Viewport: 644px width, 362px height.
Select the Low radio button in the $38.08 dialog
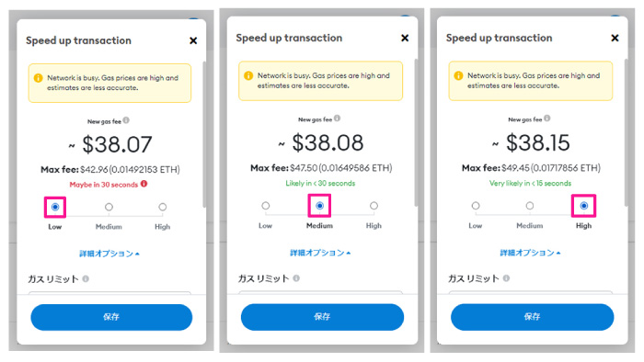tap(266, 206)
